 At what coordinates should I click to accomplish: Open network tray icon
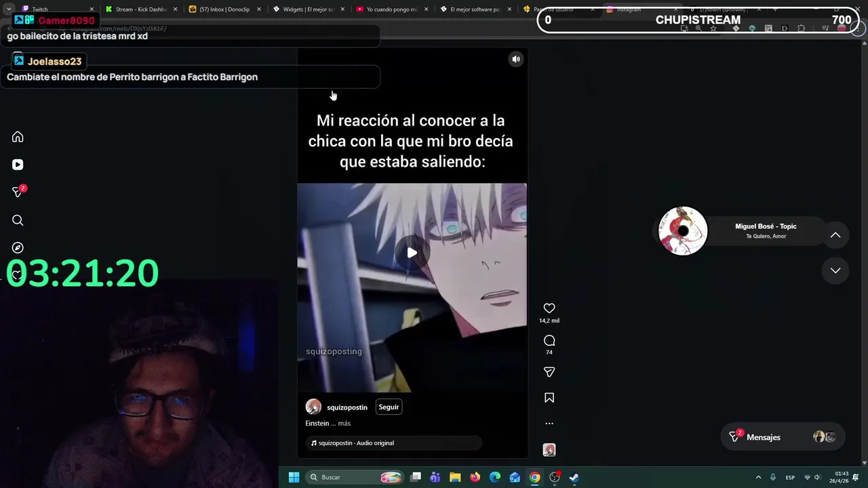[807, 477]
